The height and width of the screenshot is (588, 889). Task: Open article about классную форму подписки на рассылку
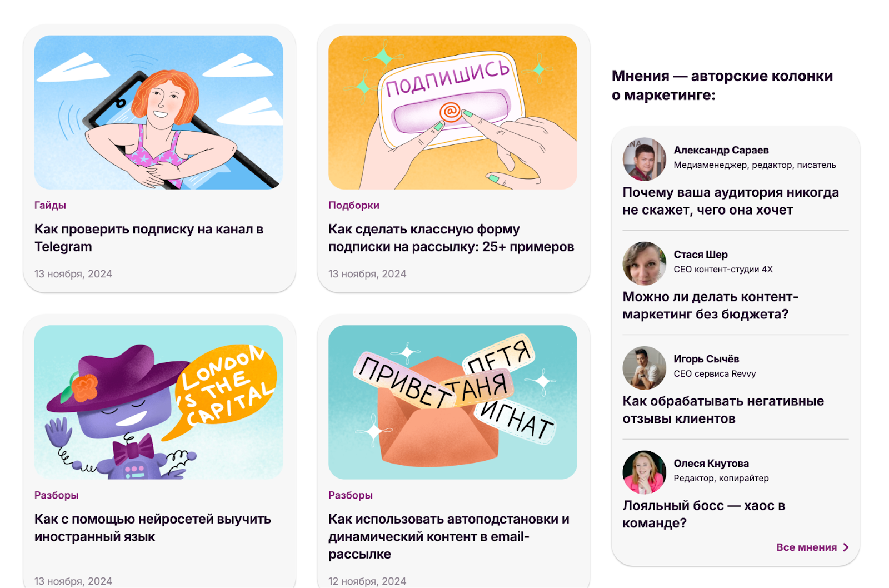pyautogui.click(x=451, y=238)
